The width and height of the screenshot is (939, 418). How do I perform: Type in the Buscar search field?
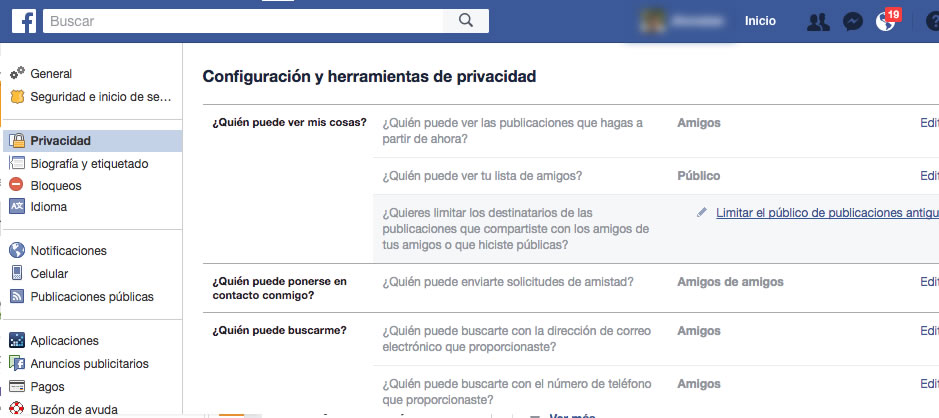(x=240, y=21)
